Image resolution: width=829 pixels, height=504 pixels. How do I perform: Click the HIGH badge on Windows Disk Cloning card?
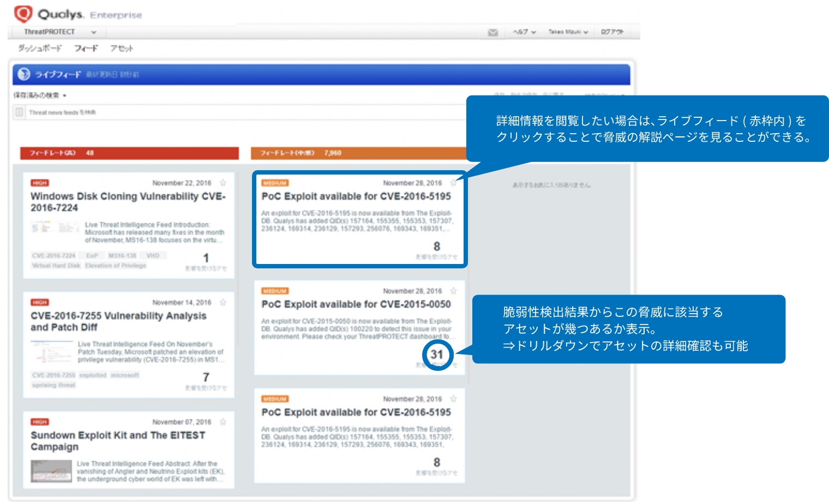(40, 183)
